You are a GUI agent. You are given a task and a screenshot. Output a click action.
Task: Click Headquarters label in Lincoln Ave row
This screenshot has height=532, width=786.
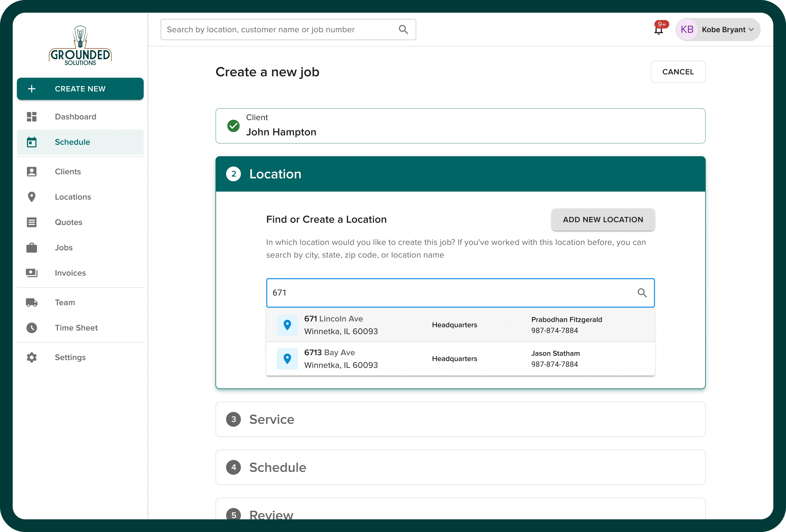pos(455,325)
